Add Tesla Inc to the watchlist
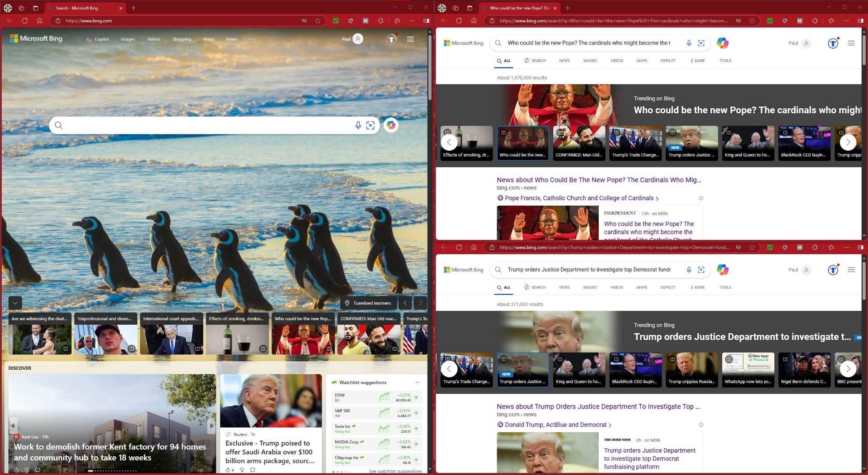 (x=416, y=429)
